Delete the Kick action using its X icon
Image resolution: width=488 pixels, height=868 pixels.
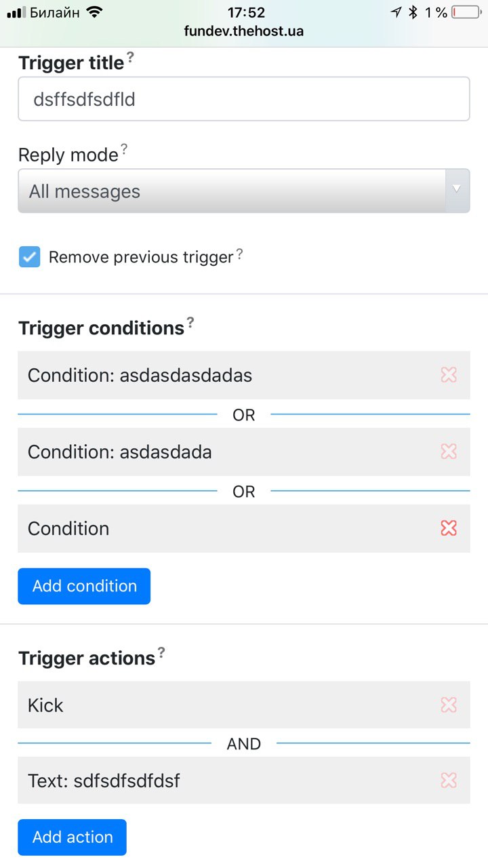[x=449, y=705]
